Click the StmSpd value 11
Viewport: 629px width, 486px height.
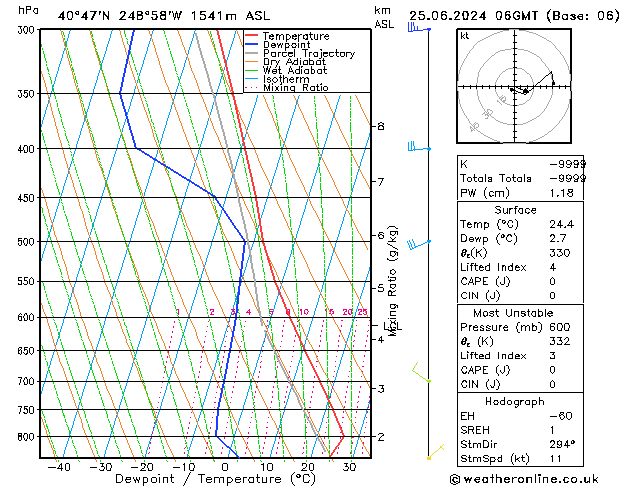click(x=556, y=459)
